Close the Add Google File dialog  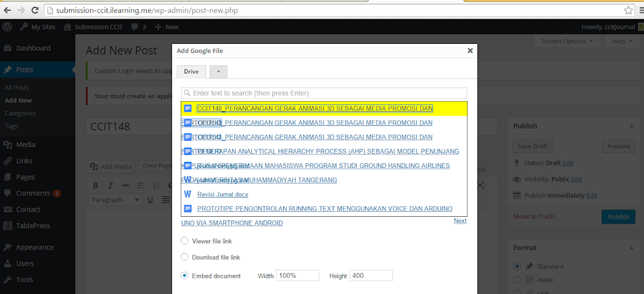tap(470, 51)
